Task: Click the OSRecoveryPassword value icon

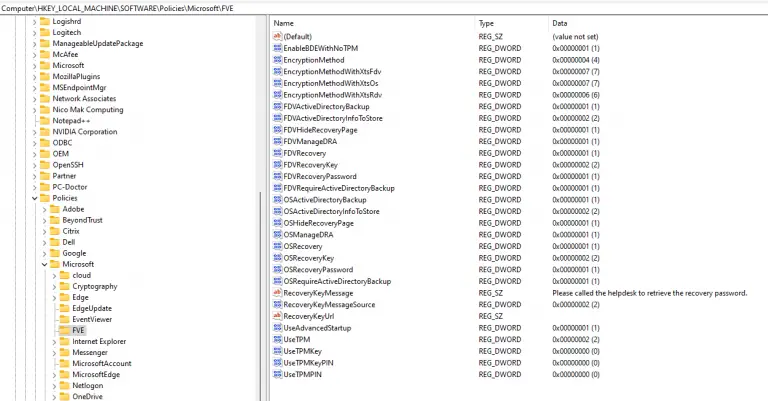Action: click(277, 269)
